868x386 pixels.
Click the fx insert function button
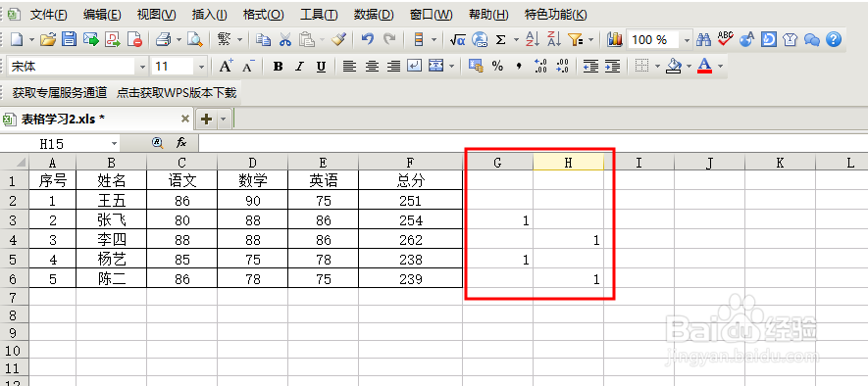181,143
